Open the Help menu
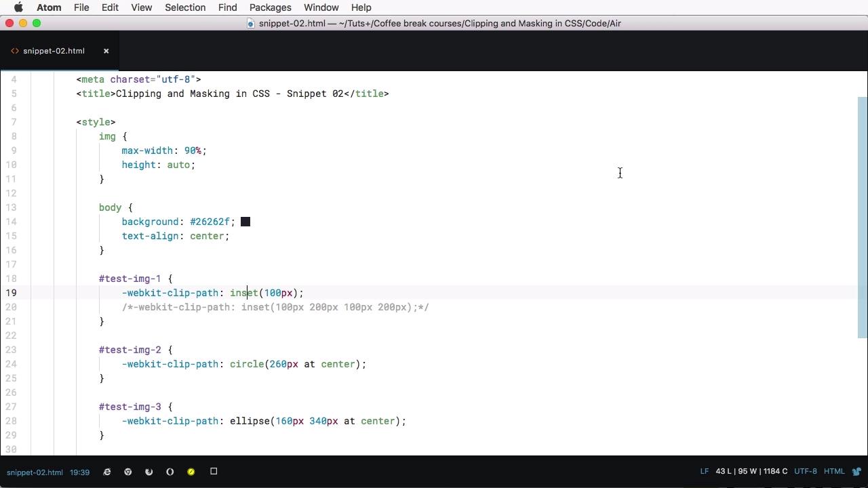This screenshot has height=488, width=868. coord(361,7)
